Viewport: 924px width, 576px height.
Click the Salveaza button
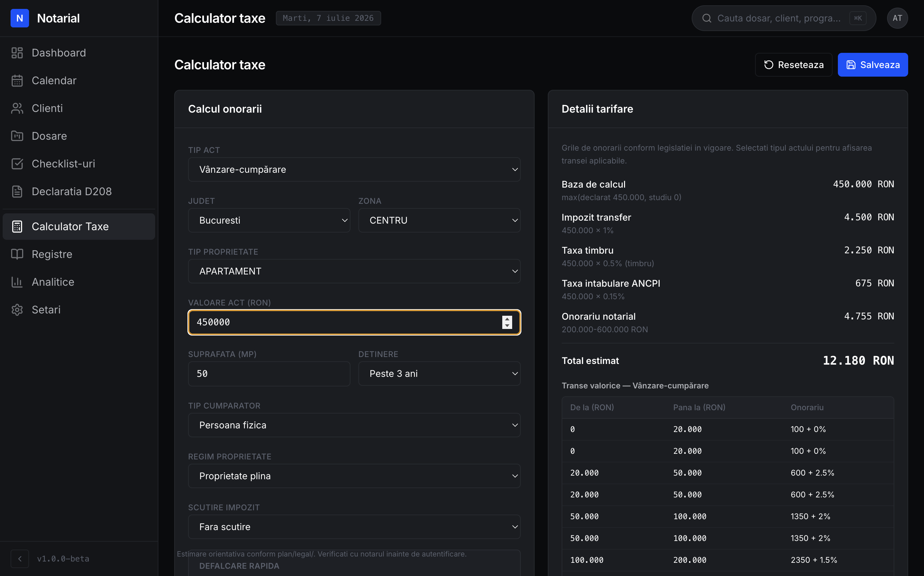[x=873, y=65]
